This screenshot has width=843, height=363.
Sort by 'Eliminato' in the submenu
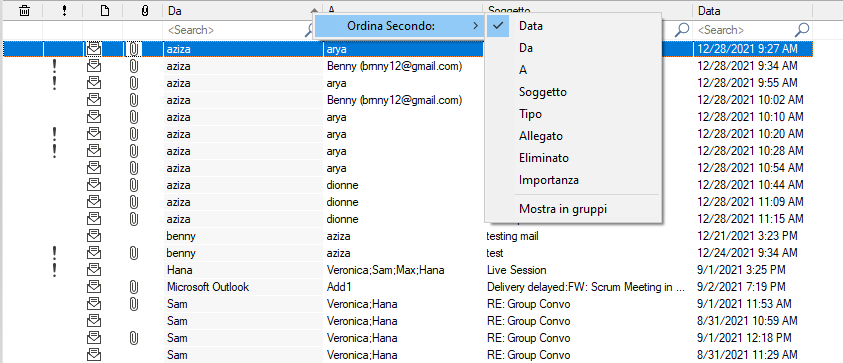573,158
